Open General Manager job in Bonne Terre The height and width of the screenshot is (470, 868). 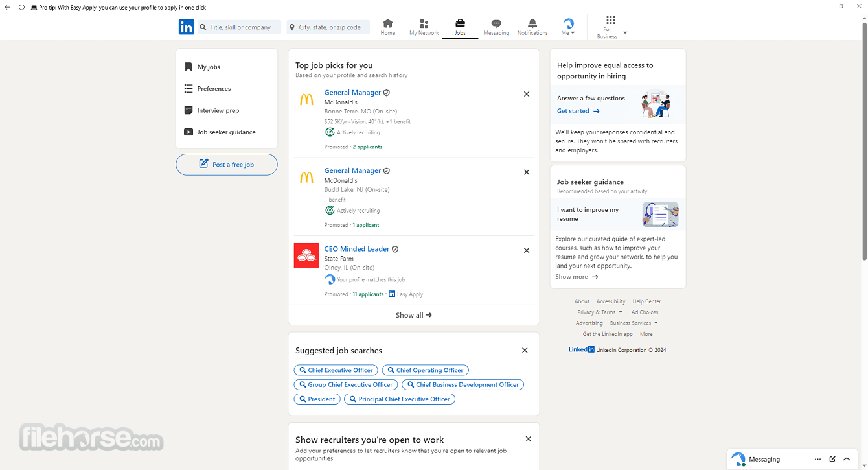coord(352,93)
